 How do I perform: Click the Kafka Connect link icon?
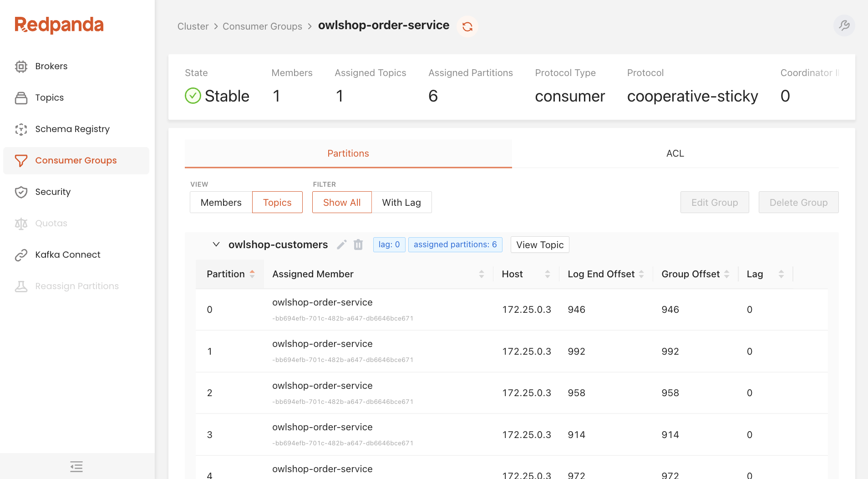point(21,255)
